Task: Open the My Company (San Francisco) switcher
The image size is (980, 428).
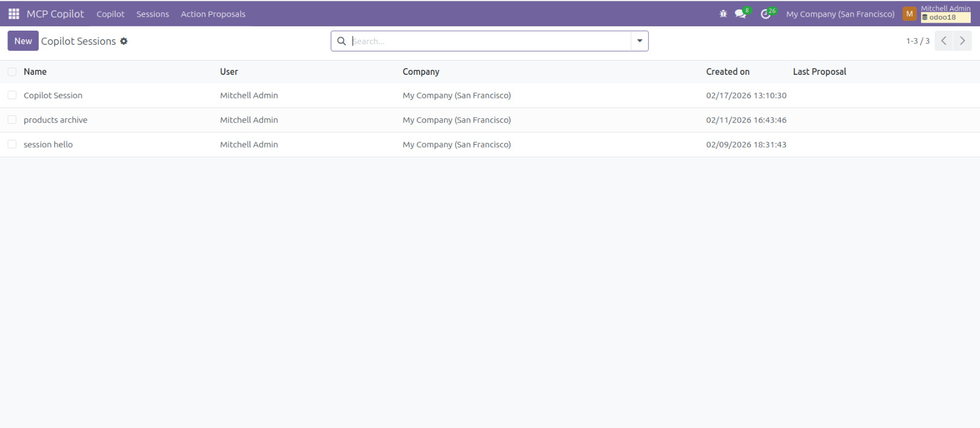Action: pos(840,13)
